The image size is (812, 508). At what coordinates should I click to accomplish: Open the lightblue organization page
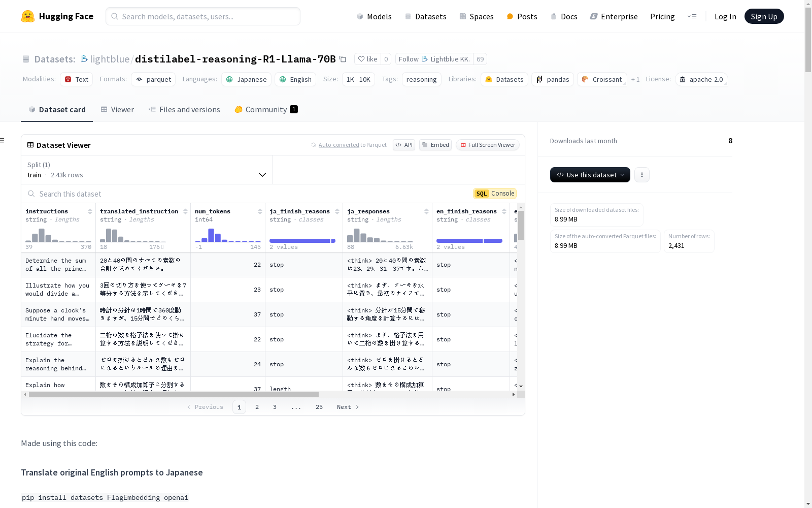[x=110, y=59]
